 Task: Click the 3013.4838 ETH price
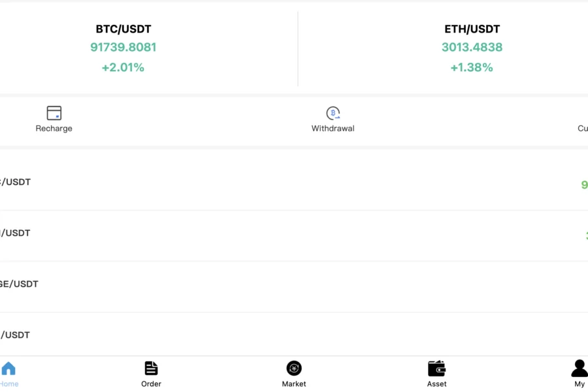point(472,47)
